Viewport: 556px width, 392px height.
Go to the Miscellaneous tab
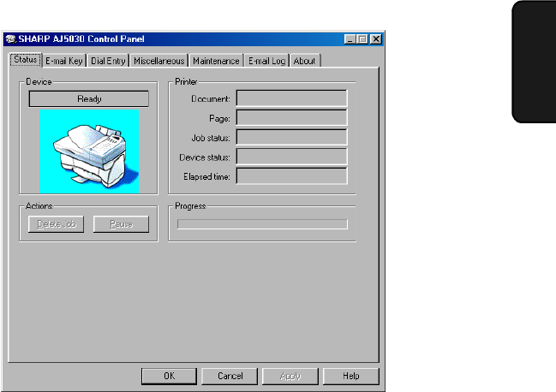tap(158, 61)
